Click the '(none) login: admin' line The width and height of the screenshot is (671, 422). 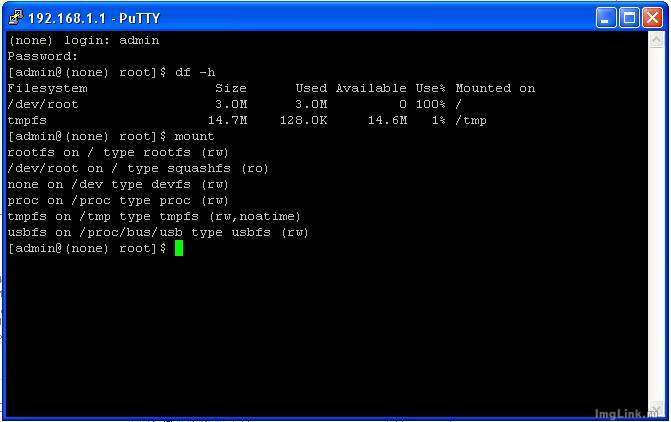83,40
